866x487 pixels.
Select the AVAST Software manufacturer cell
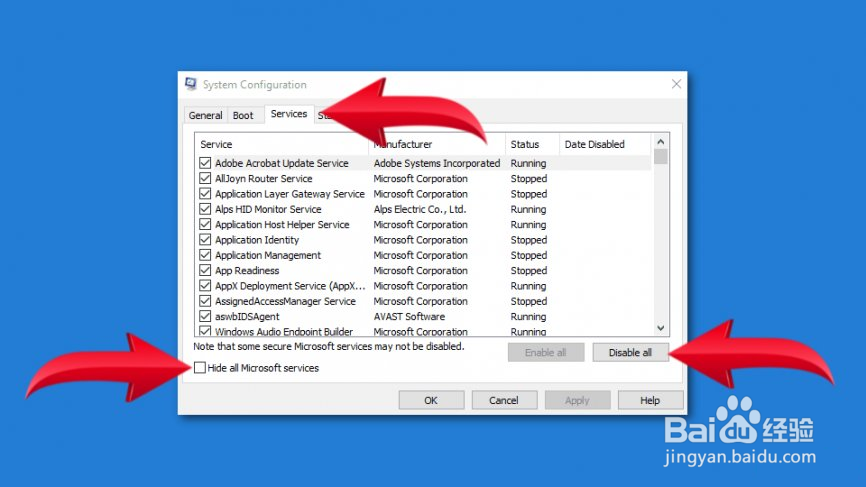409,316
